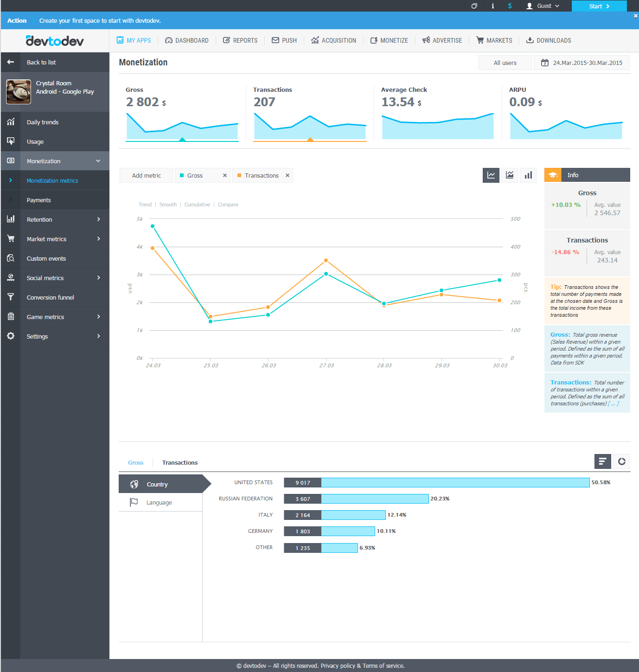Toggle the Cumulative chart mode
This screenshot has height=672, width=639.
(x=197, y=205)
